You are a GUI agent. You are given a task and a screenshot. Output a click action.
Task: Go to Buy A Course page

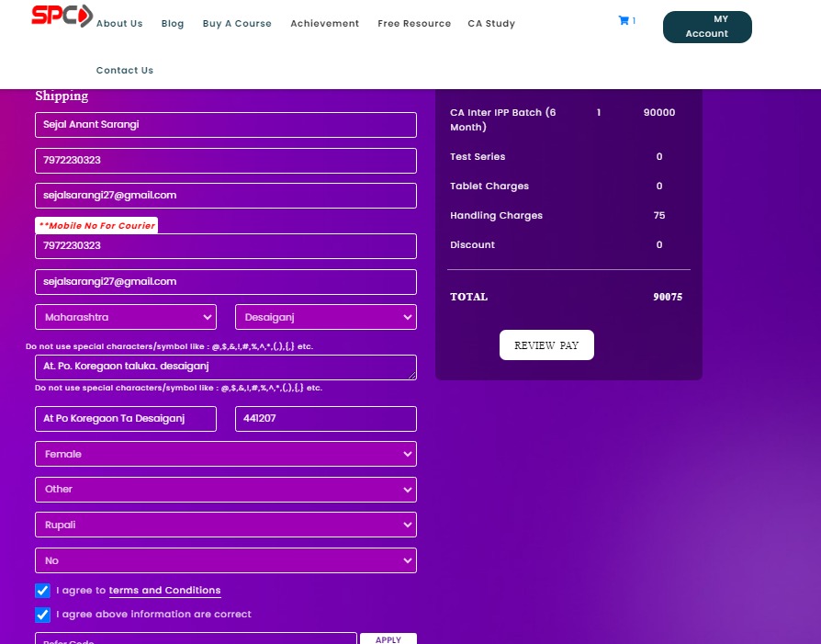(237, 24)
